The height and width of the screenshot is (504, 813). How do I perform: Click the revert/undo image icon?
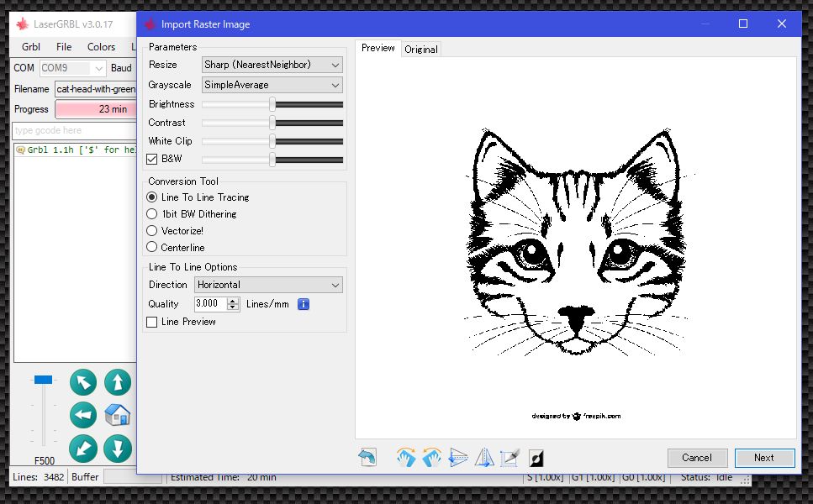click(x=367, y=458)
